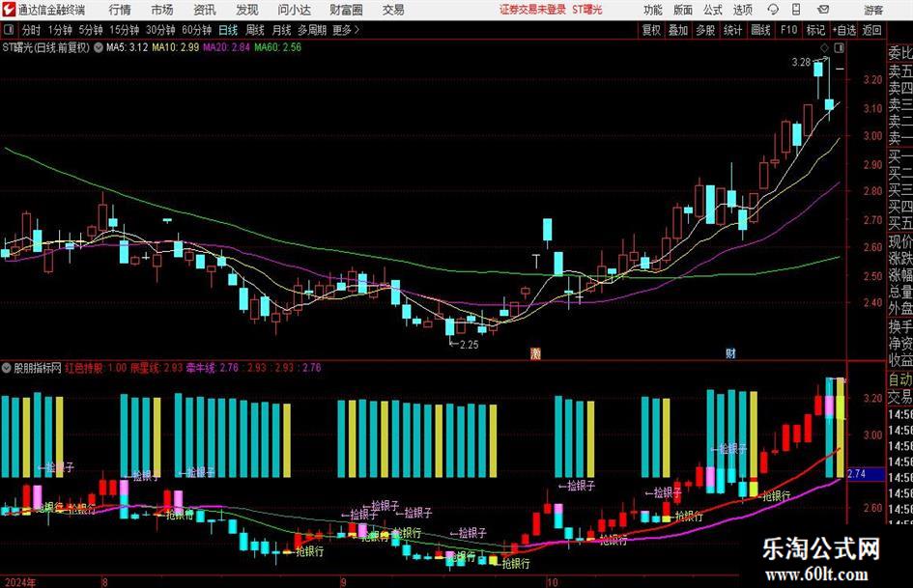Switch to 分时 intraday view
Screen dimensions: 913x588
point(32,30)
